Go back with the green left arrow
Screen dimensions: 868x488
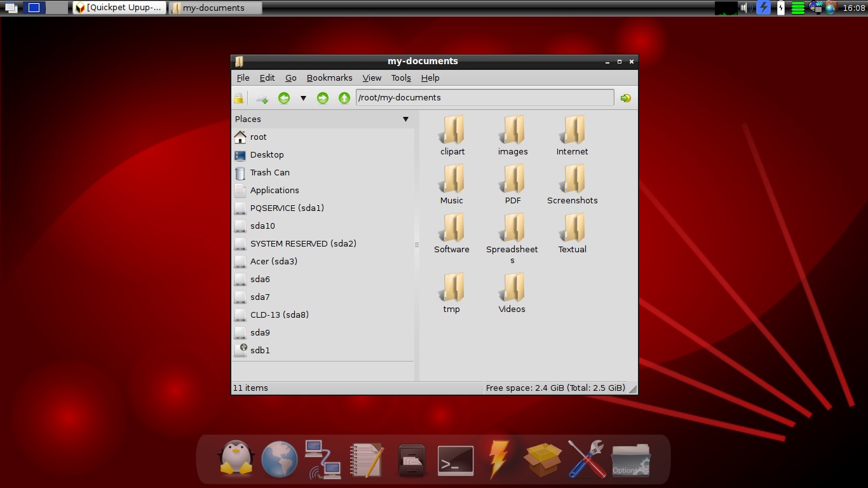[284, 98]
